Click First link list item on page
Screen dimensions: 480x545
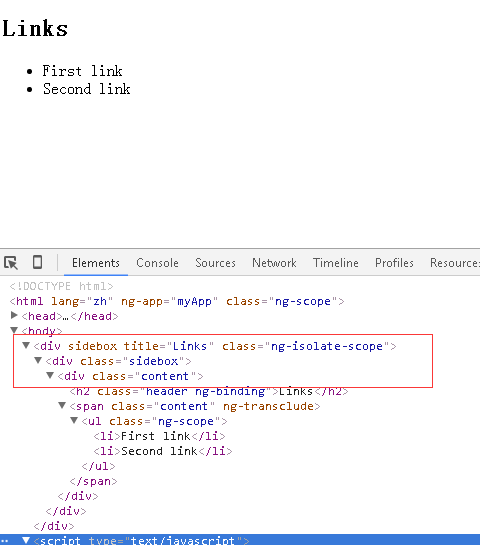click(82, 71)
